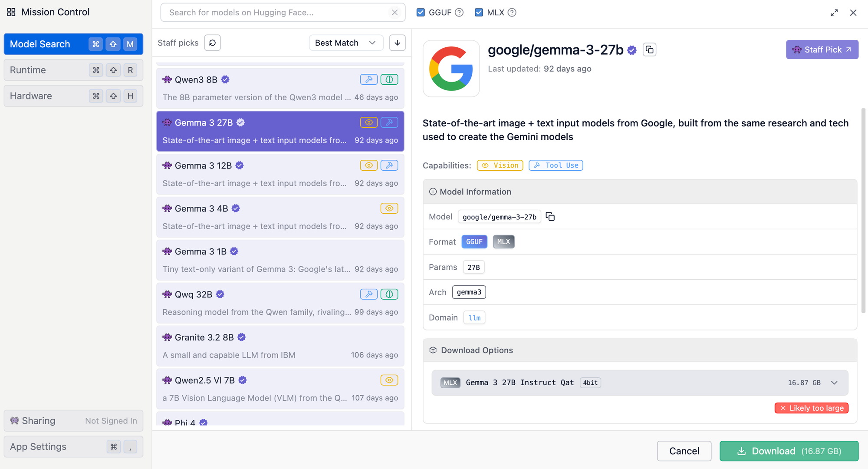Screen dimensions: 868x469
Task: Click Qwen2.5 Vl 7B vision icon
Action: [389, 380]
